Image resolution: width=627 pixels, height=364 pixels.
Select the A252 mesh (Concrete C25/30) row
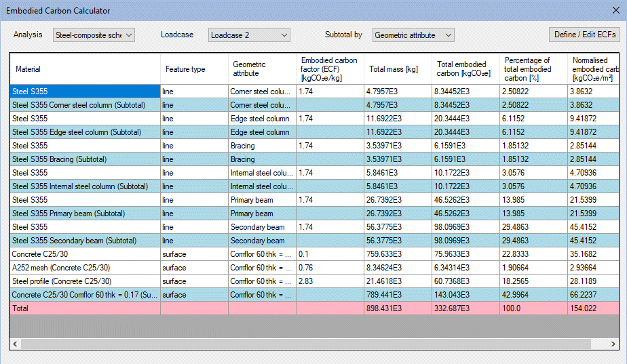point(85,268)
